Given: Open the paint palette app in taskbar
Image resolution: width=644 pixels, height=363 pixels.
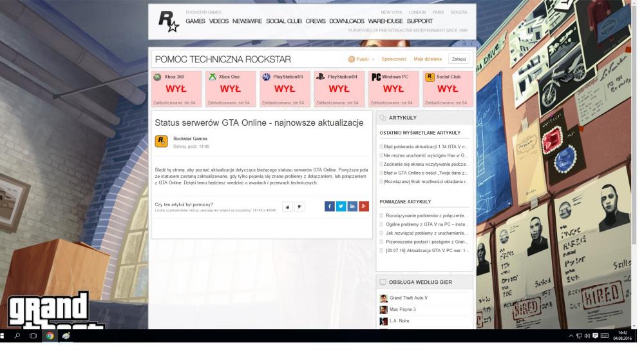Looking at the screenshot, I should click(x=66, y=336).
